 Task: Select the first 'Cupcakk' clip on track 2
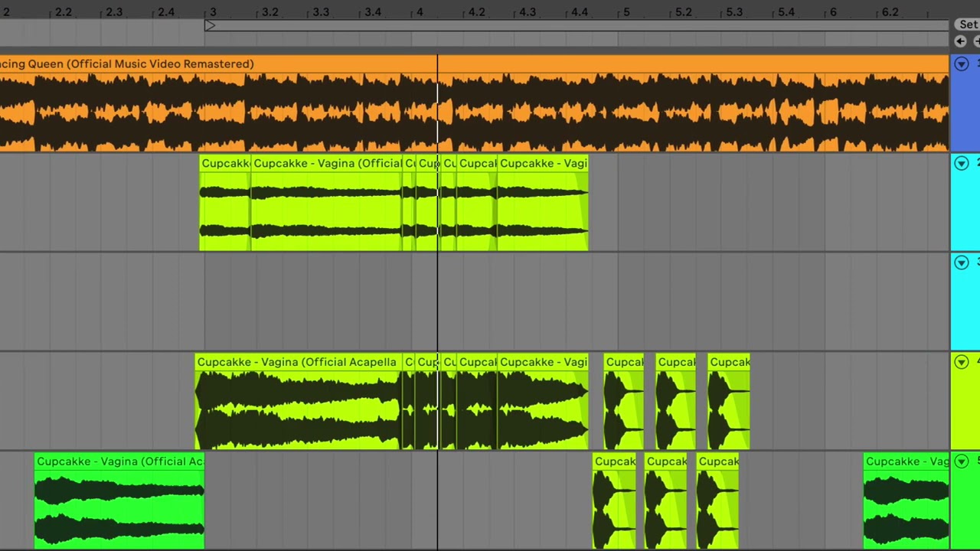point(225,202)
